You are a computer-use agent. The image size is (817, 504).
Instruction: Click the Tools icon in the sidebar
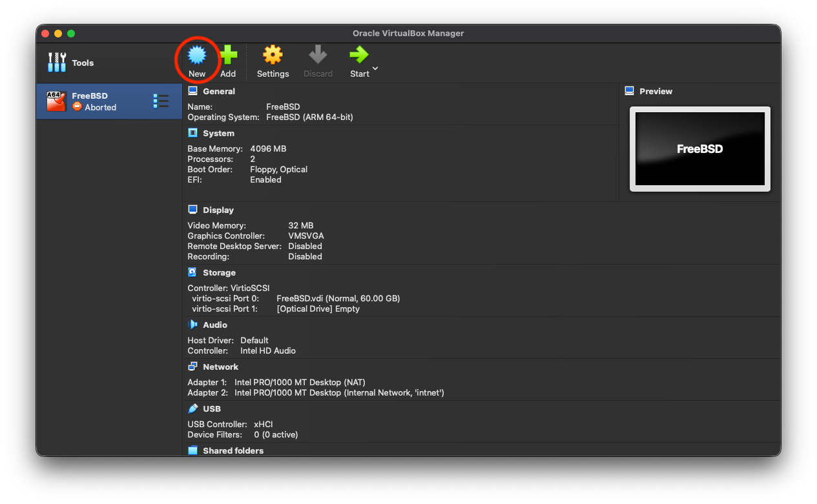pyautogui.click(x=57, y=63)
